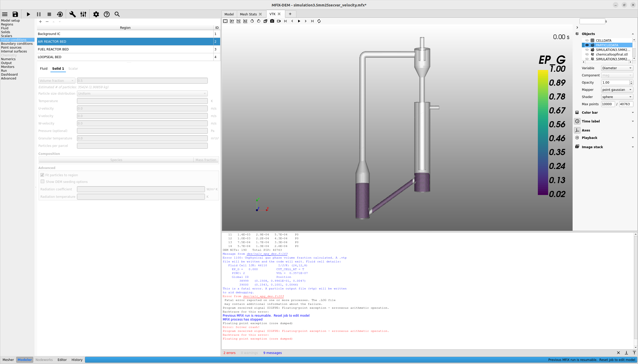Hide PARTICLEDATA with eye icon
The image size is (638, 364).
[587, 45]
